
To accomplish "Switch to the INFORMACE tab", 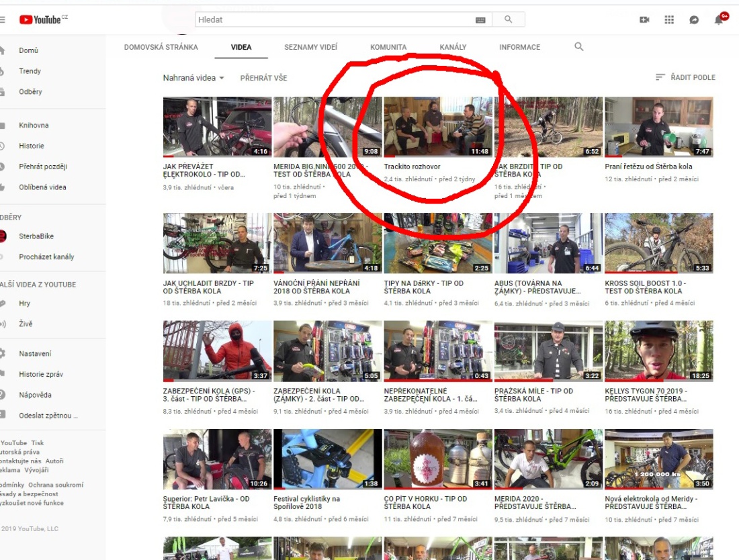I will pos(519,47).
